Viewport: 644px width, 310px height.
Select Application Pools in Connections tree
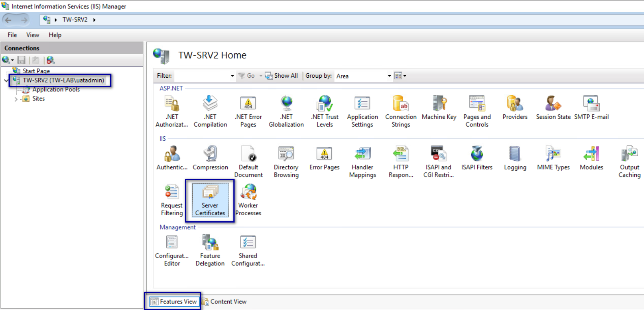[x=56, y=90]
